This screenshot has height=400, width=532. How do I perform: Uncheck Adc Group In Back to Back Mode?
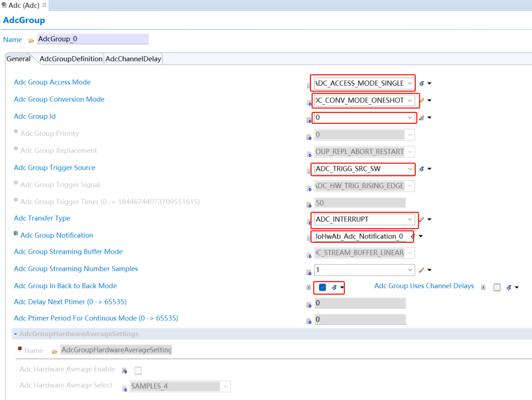322,288
